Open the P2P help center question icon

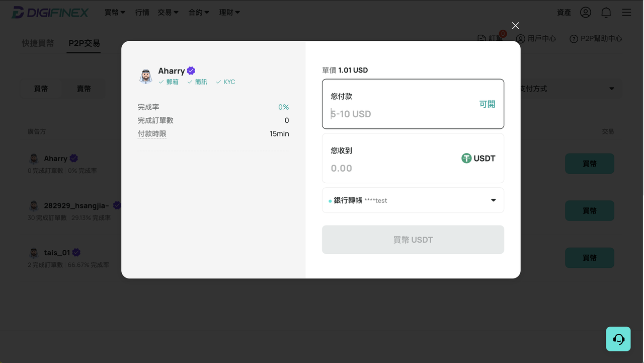(x=574, y=39)
